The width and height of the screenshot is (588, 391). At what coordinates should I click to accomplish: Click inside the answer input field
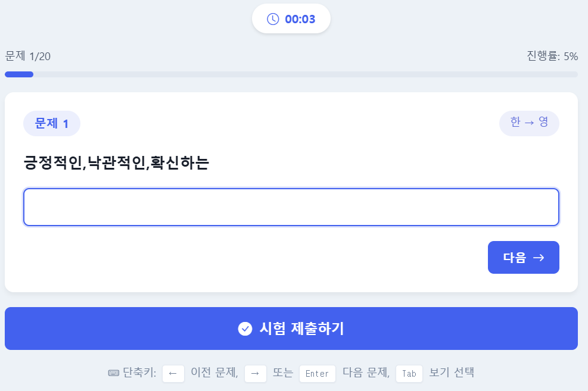291,207
